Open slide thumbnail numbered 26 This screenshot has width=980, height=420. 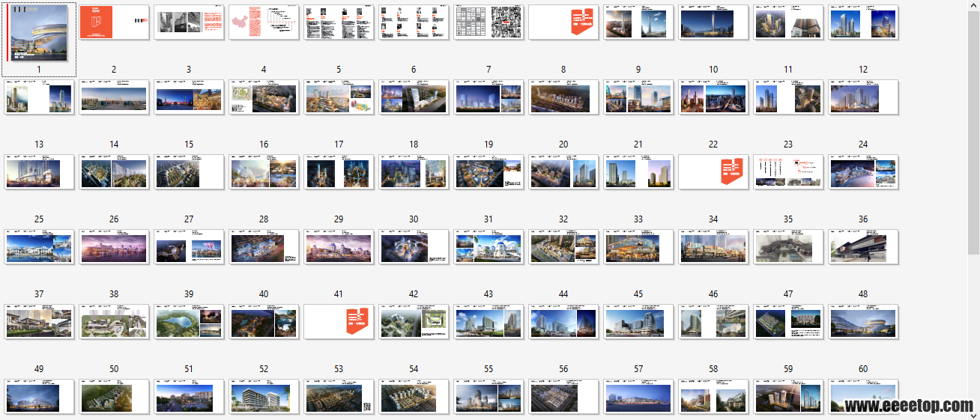114,172
